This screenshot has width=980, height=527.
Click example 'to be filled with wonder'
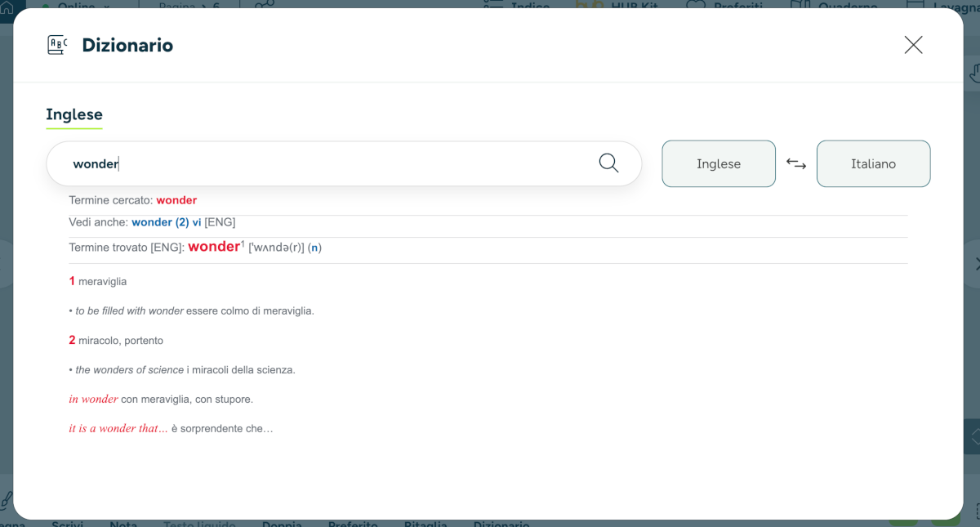pos(129,311)
